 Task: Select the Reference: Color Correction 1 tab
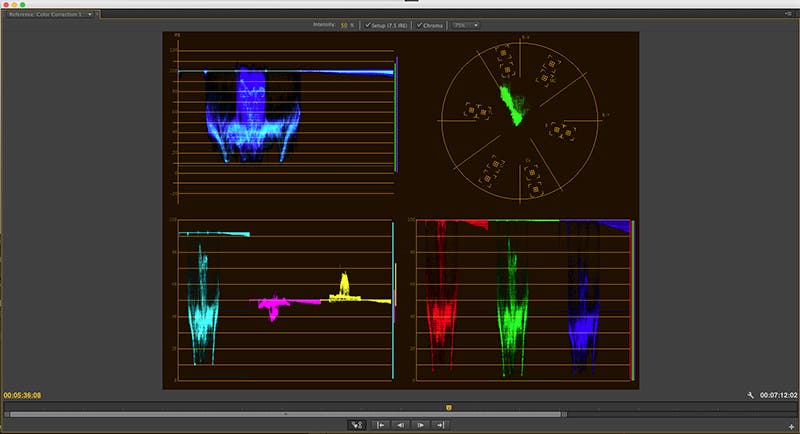(x=46, y=14)
